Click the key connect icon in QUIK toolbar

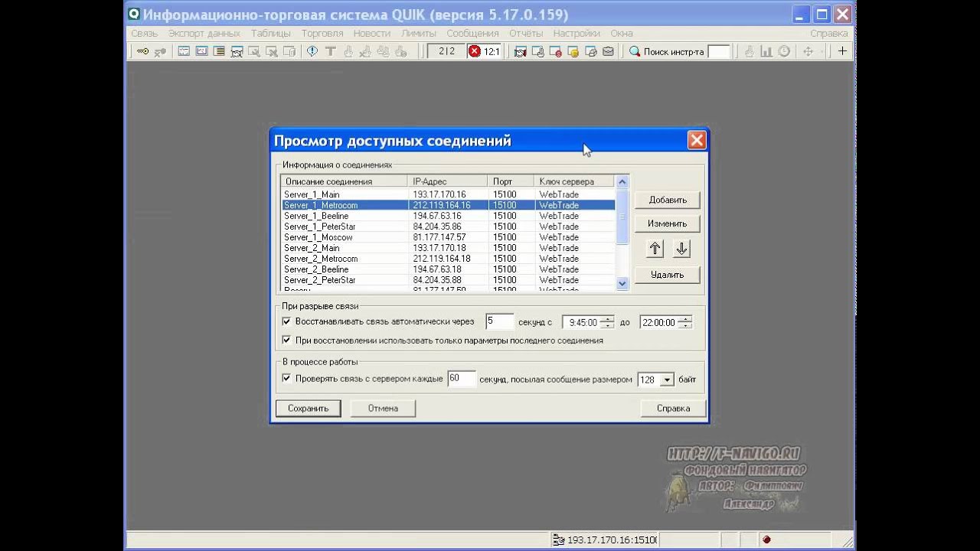(143, 51)
